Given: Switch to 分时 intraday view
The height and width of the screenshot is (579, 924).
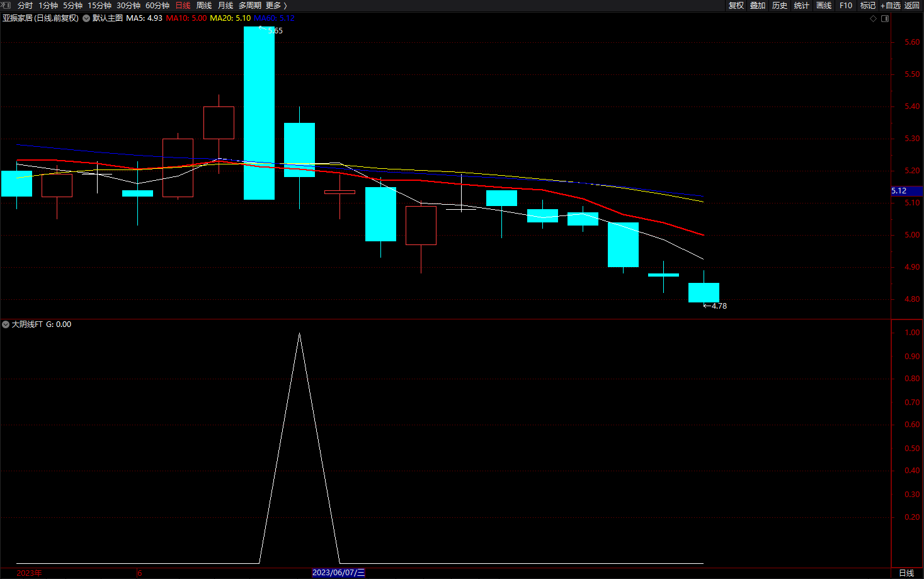Looking at the screenshot, I should click(x=25, y=6).
